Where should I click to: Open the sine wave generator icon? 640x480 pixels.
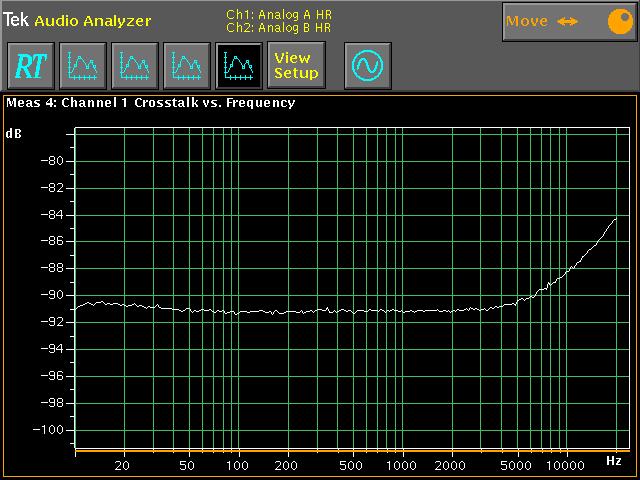(x=367, y=66)
